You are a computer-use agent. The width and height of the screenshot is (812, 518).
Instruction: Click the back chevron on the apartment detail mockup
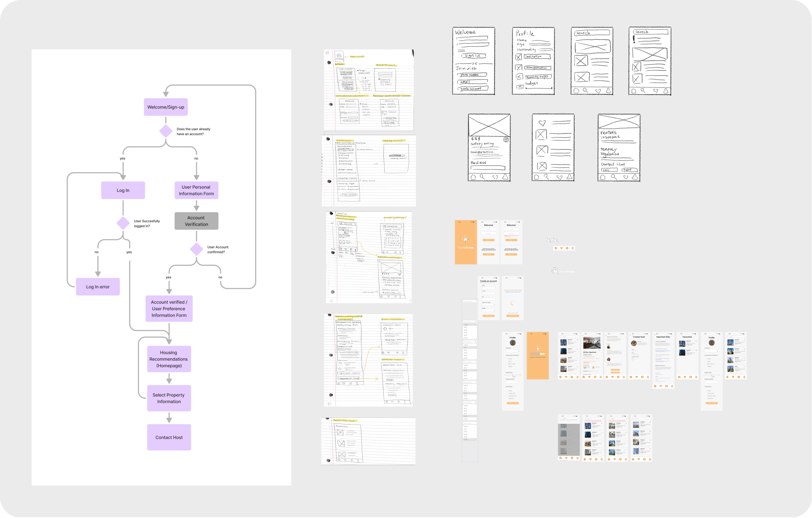[583, 335]
